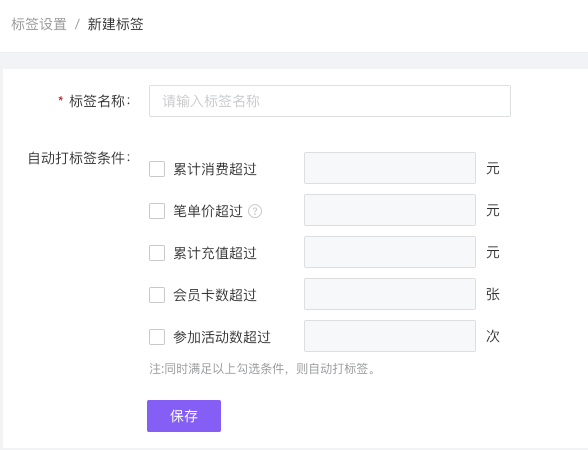Click the 参加活动数超过 label text
Viewport: 588px width, 450px height.
(222, 337)
